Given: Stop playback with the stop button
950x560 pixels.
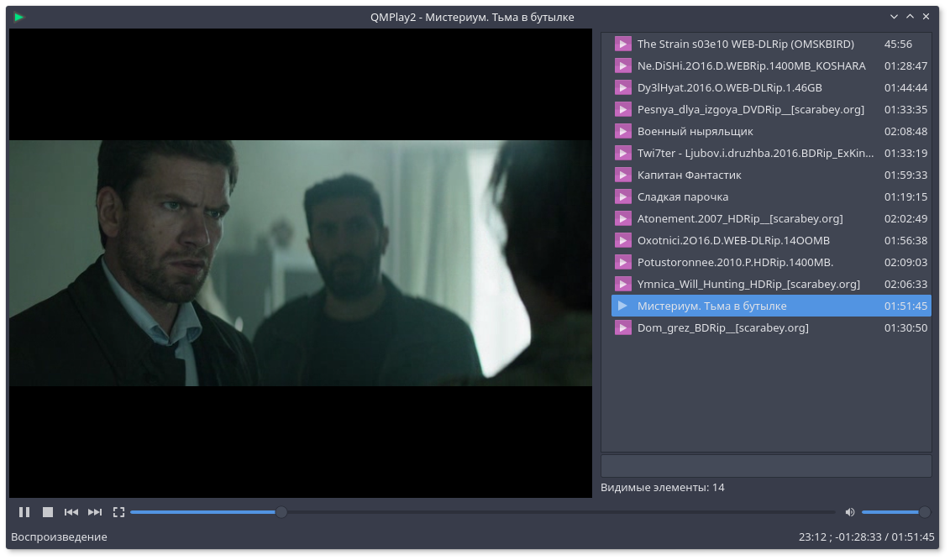Looking at the screenshot, I should click(x=48, y=512).
